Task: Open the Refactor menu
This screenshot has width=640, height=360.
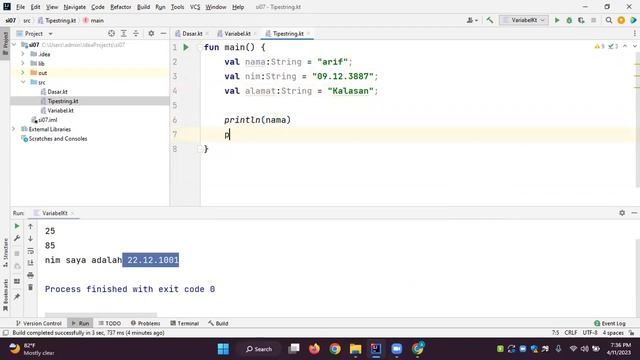Action: coord(120,7)
